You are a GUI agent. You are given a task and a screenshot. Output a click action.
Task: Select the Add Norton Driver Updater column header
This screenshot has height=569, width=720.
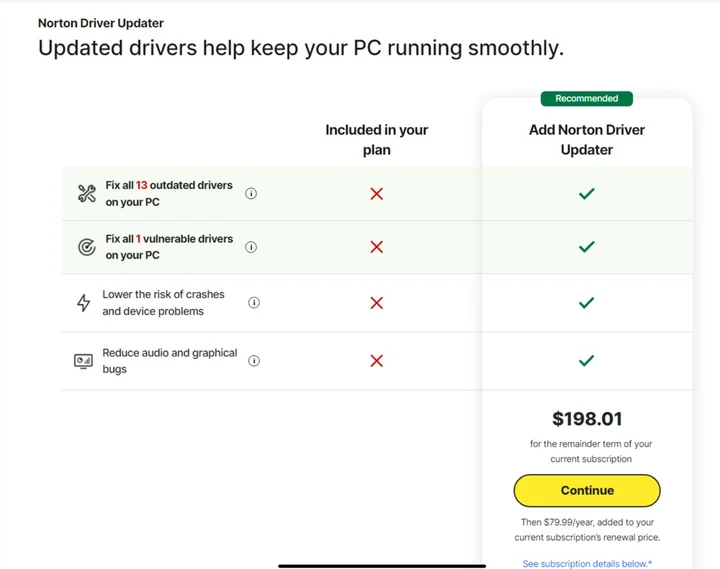coord(587,140)
